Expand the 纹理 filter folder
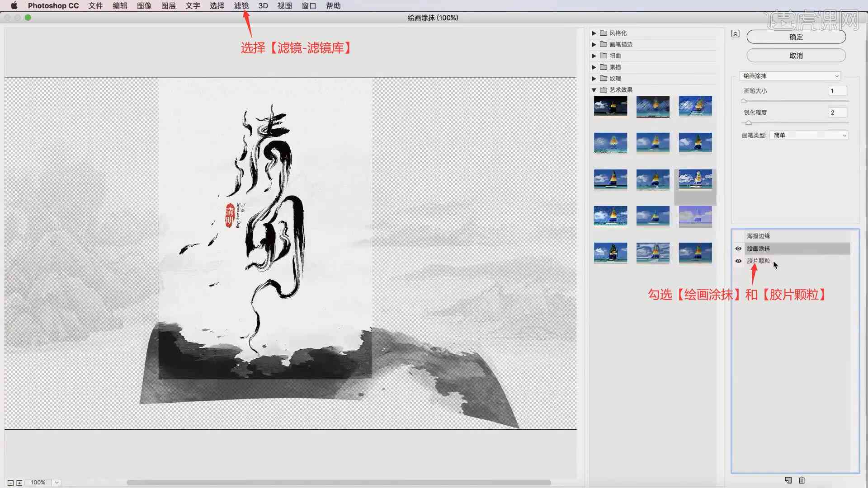This screenshot has height=488, width=868. coord(594,79)
